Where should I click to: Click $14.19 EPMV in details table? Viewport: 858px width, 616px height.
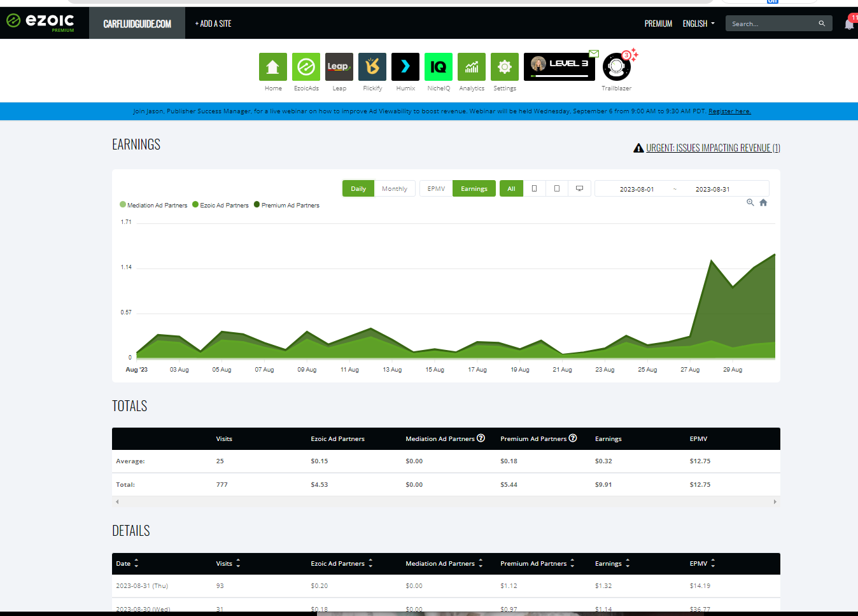click(x=700, y=585)
